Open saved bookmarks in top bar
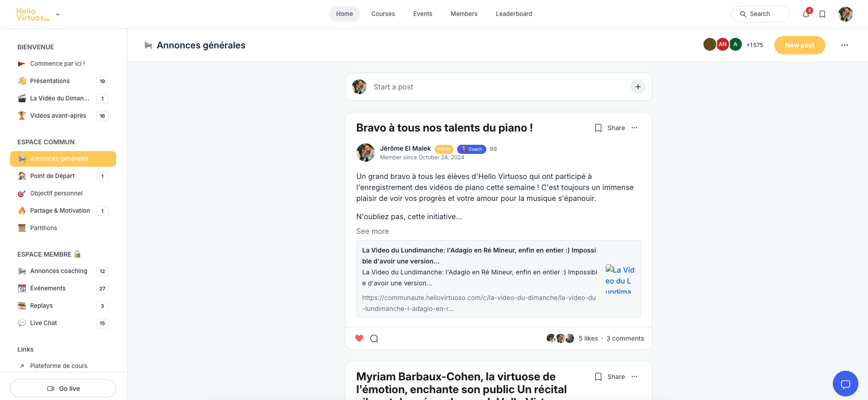This screenshot has height=400, width=868. 822,14
